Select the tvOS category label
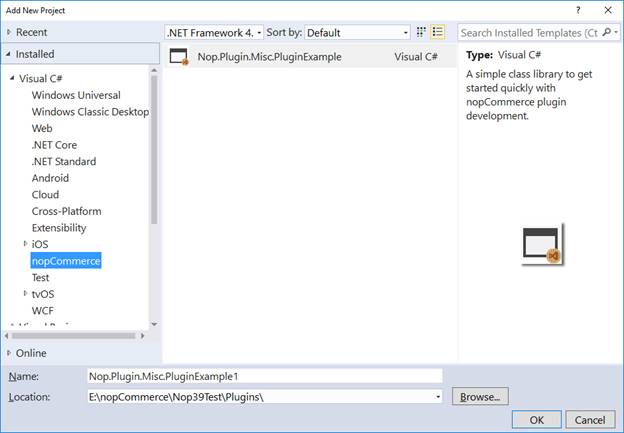Image resolution: width=624 pixels, height=433 pixels. point(43,294)
